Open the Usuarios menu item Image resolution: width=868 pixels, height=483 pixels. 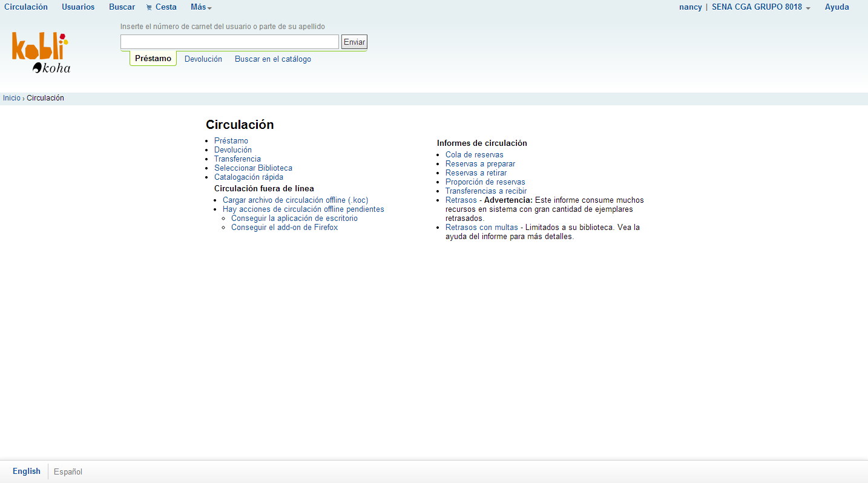(x=78, y=7)
